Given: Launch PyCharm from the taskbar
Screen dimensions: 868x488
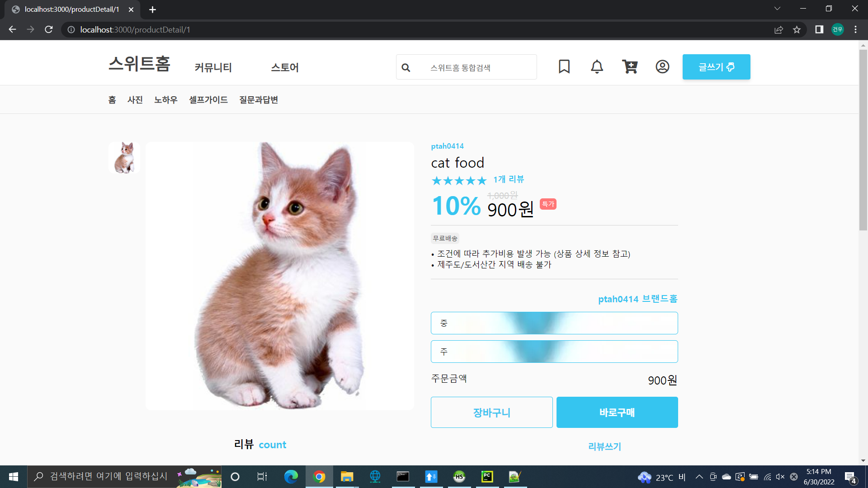Looking at the screenshot, I should 487,477.
